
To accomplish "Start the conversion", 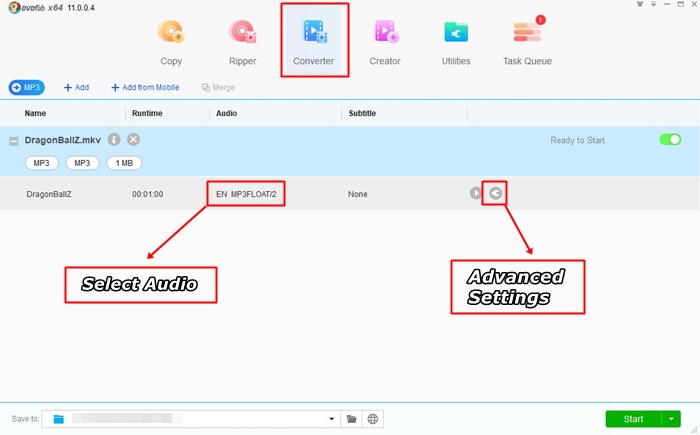I will (633, 419).
